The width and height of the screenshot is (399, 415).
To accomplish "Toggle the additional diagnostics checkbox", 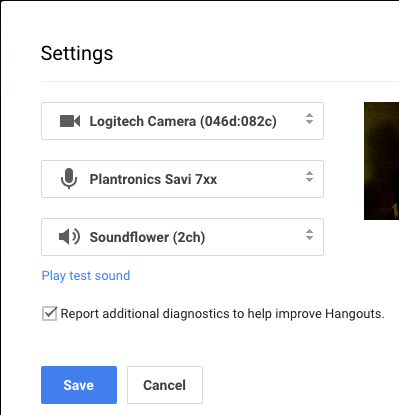I will coord(50,314).
